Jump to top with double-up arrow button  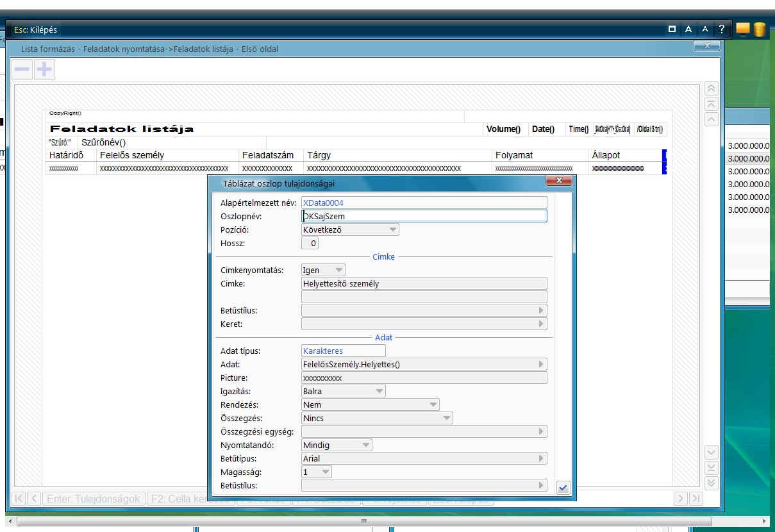point(711,89)
